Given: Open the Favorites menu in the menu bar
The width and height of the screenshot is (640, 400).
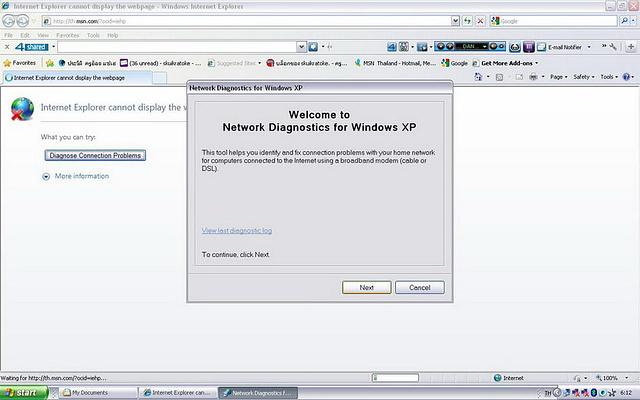Looking at the screenshot, I should tap(67, 35).
